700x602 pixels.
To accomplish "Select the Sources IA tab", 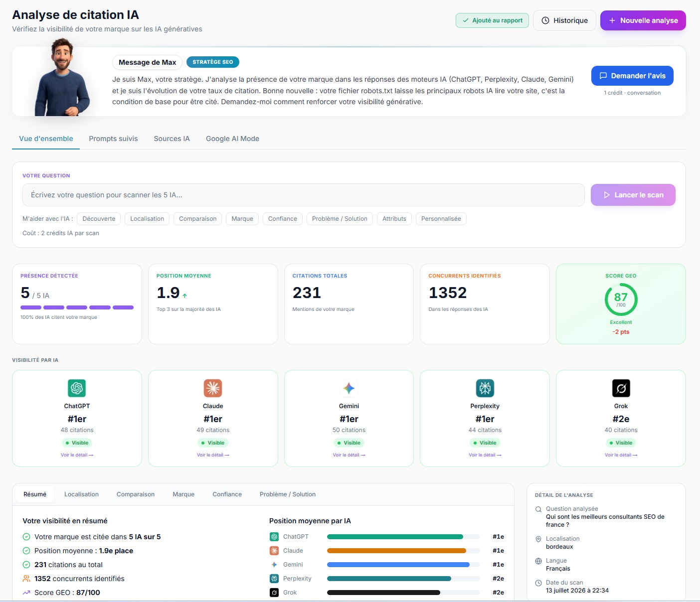I will click(x=172, y=139).
